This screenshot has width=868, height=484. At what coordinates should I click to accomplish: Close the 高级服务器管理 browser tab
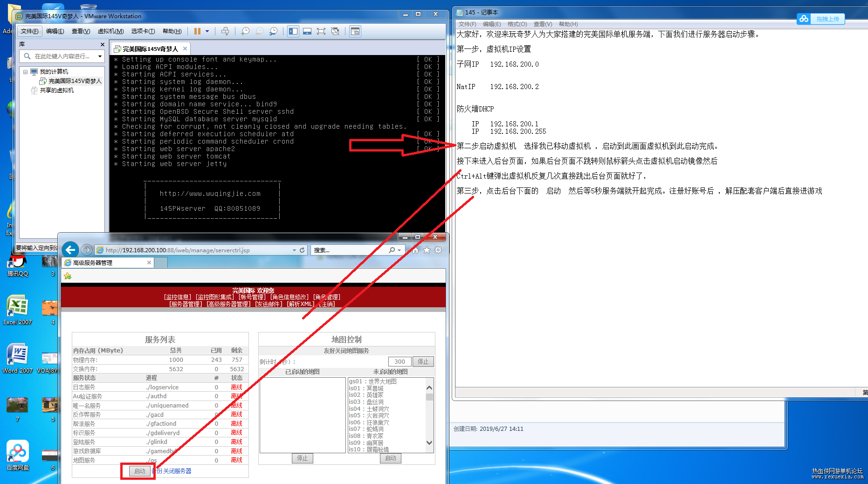(149, 263)
